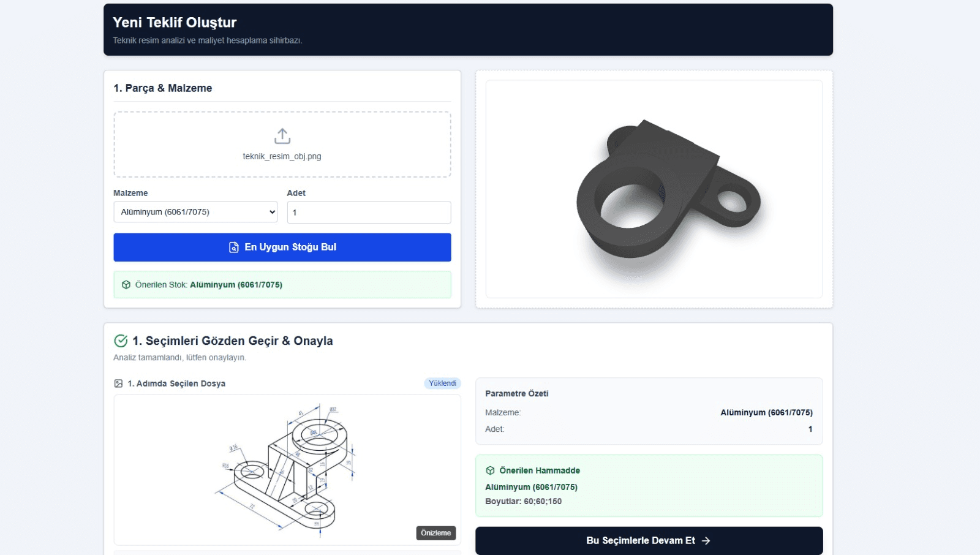Click the green check circle icon near Seçimleri Gözden Geçir

coord(121,341)
